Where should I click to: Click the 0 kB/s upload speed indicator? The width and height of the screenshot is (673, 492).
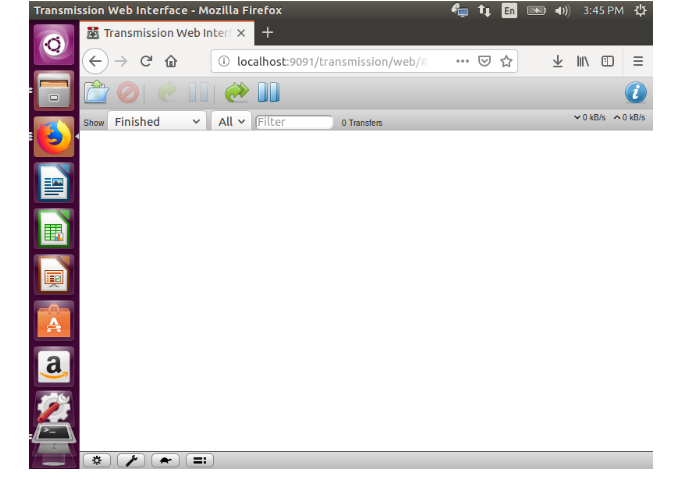pos(629,117)
